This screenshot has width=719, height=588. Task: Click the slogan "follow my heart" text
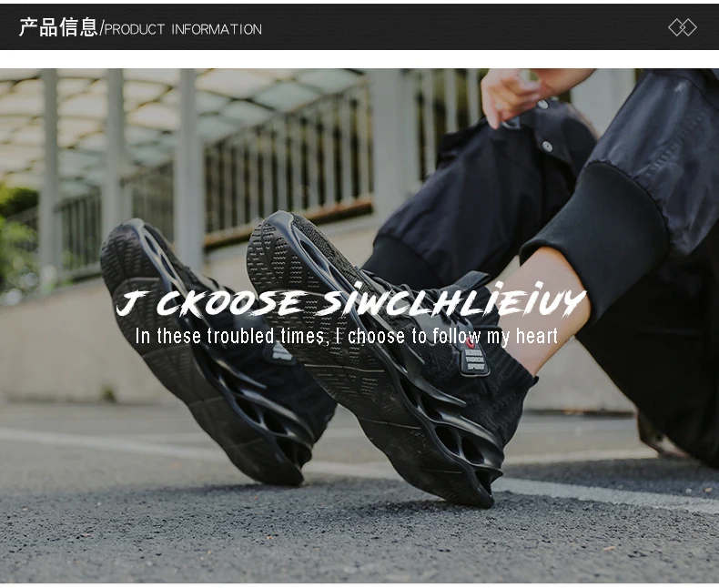tap(495, 336)
